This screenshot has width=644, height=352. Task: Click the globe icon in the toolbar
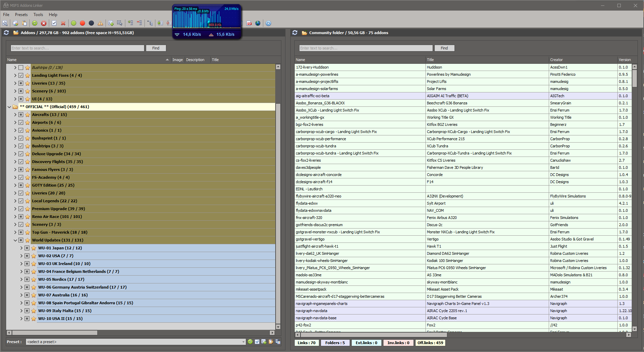(x=258, y=23)
